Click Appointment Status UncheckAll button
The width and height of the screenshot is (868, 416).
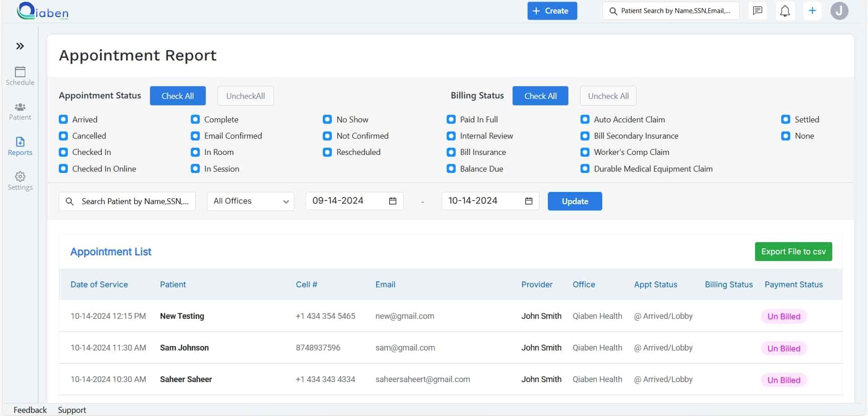(x=245, y=96)
